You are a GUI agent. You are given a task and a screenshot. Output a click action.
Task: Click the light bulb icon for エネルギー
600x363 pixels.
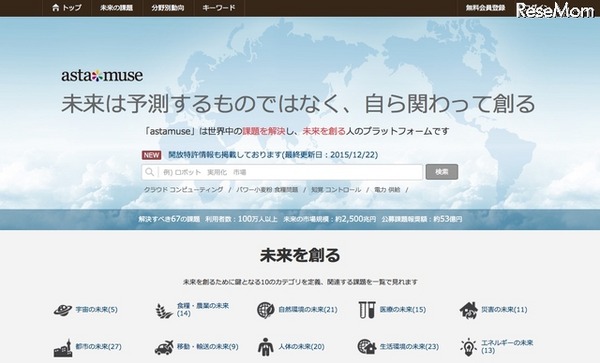click(x=468, y=347)
